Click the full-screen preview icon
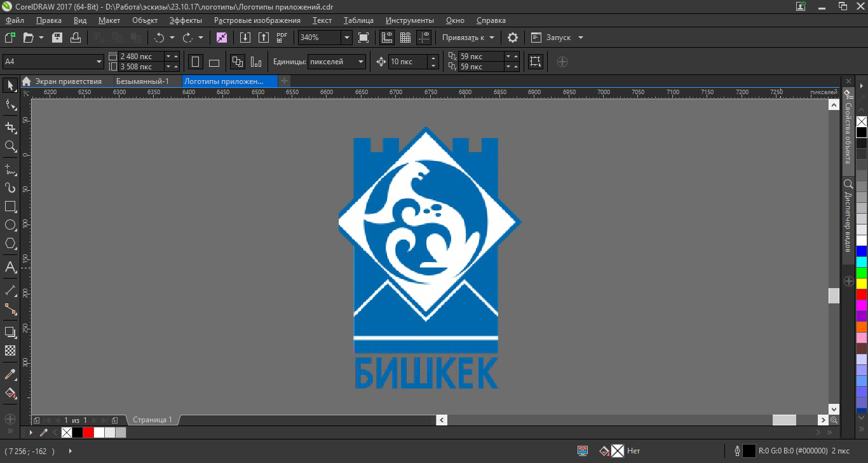This screenshot has width=868, height=463. (363, 38)
